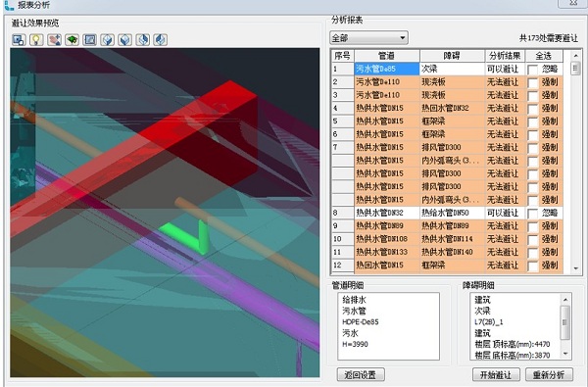Click 楼层 底标高(mm):3870 in 障碍明细
The width and height of the screenshot is (588, 387).
(513, 355)
